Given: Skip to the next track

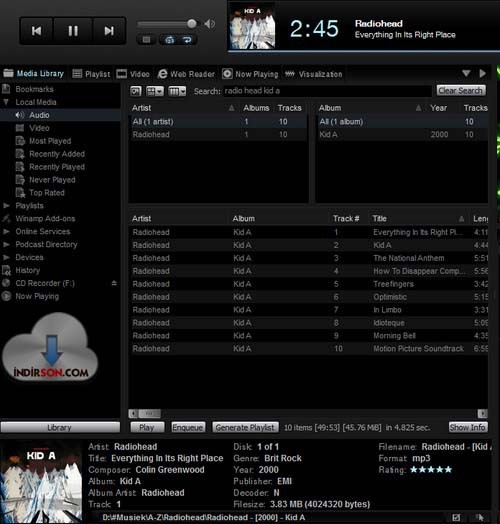Looking at the screenshot, I should tap(109, 31).
